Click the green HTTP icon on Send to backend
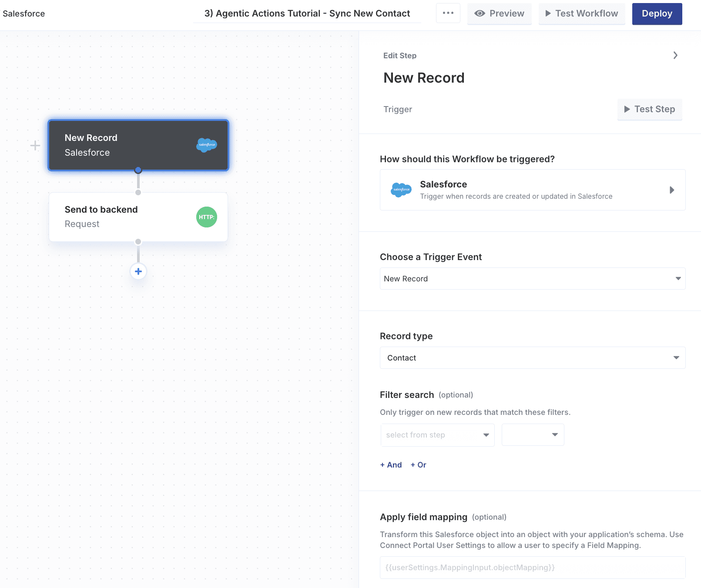 pyautogui.click(x=206, y=217)
